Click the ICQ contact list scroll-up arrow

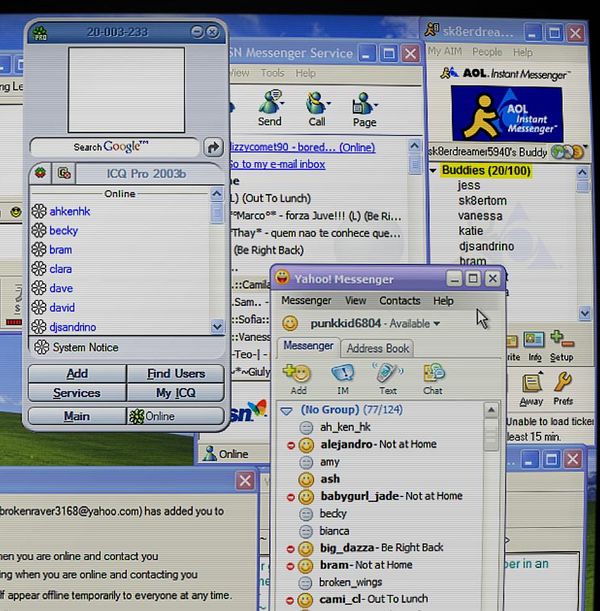(217, 193)
